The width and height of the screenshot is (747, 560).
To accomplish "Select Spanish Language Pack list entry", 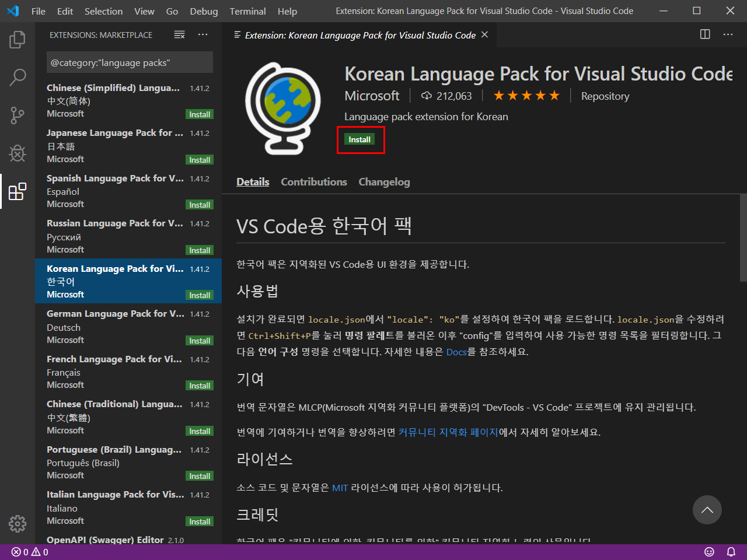I will pos(128,191).
